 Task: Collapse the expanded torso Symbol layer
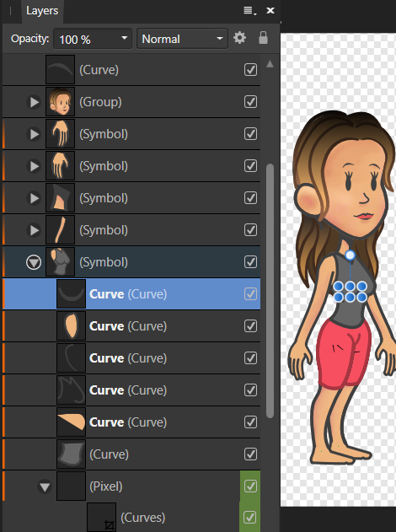(34, 262)
